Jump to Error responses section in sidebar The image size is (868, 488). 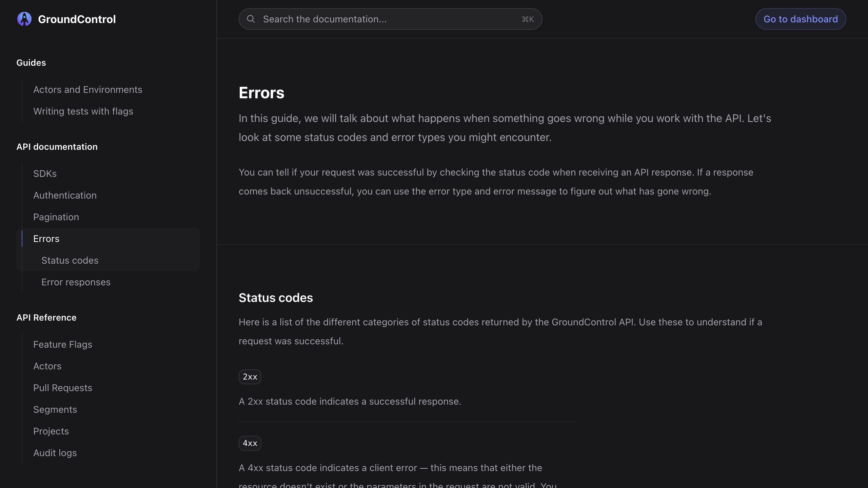(76, 282)
